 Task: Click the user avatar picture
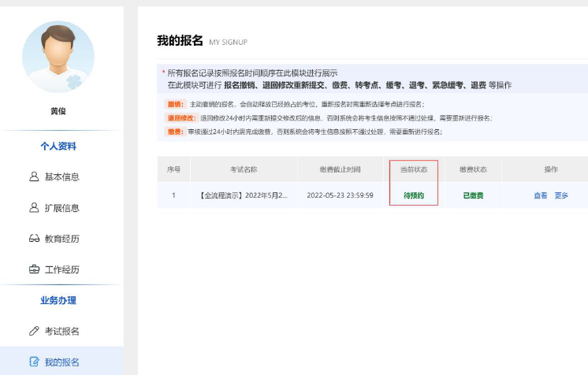(x=58, y=56)
